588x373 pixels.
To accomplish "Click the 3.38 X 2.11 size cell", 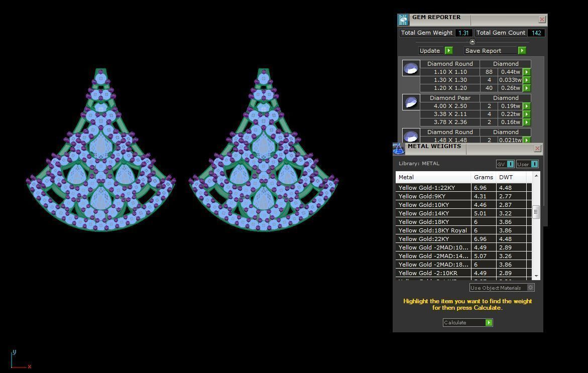I will [x=450, y=114].
